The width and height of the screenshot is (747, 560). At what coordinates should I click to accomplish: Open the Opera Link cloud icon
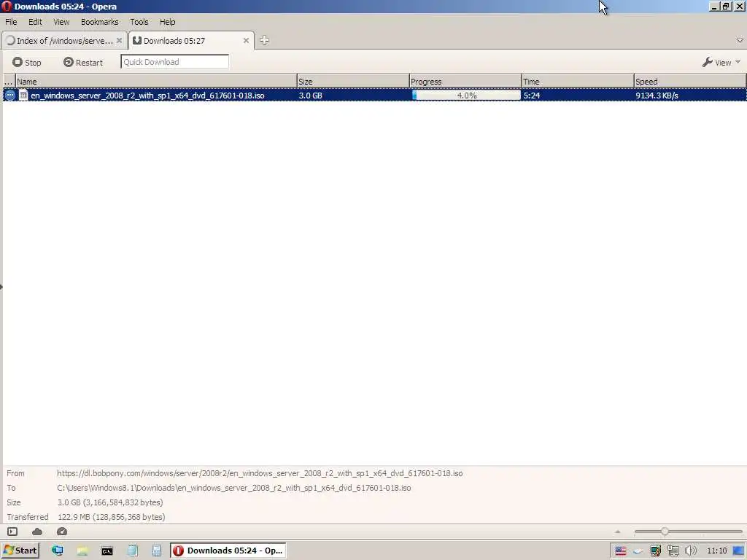[37, 532]
